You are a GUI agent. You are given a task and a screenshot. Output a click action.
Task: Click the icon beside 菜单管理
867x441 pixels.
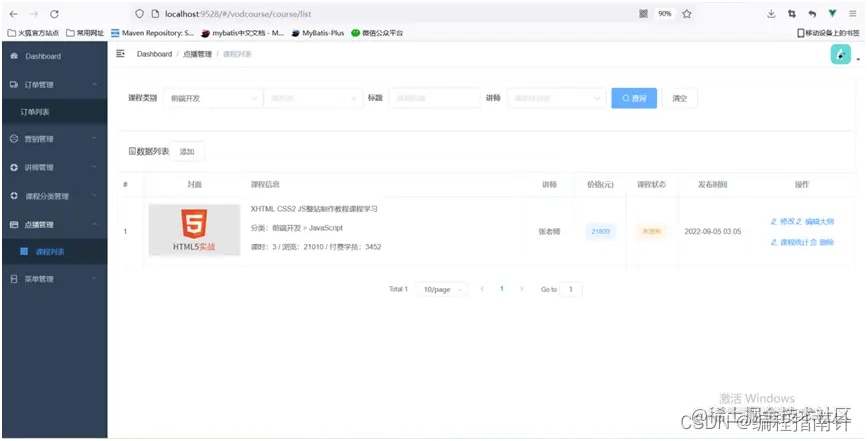[x=14, y=279]
